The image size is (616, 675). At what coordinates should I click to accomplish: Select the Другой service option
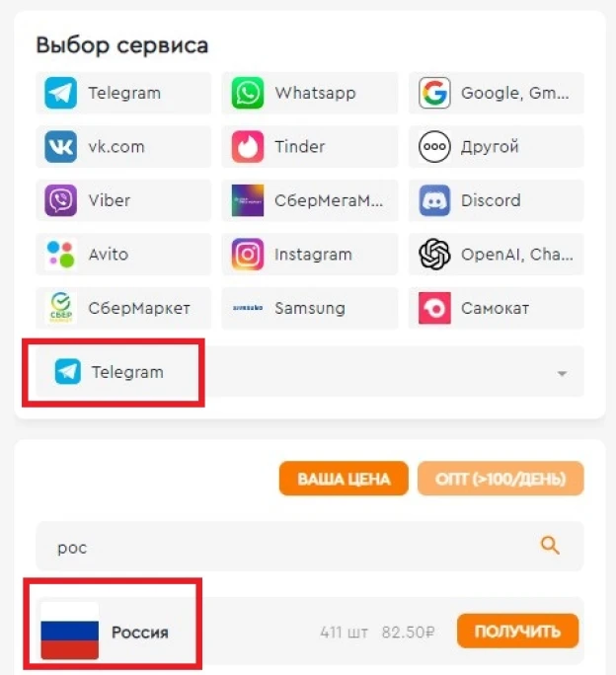(497, 147)
